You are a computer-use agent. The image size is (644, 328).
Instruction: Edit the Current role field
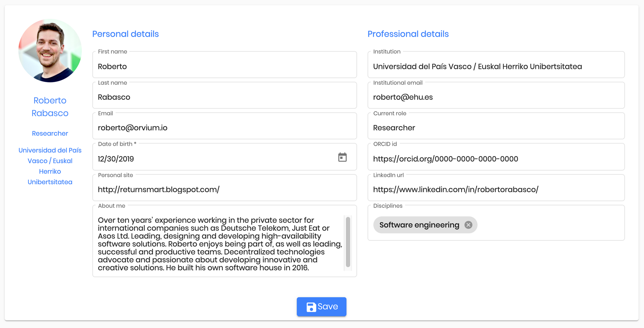point(496,126)
